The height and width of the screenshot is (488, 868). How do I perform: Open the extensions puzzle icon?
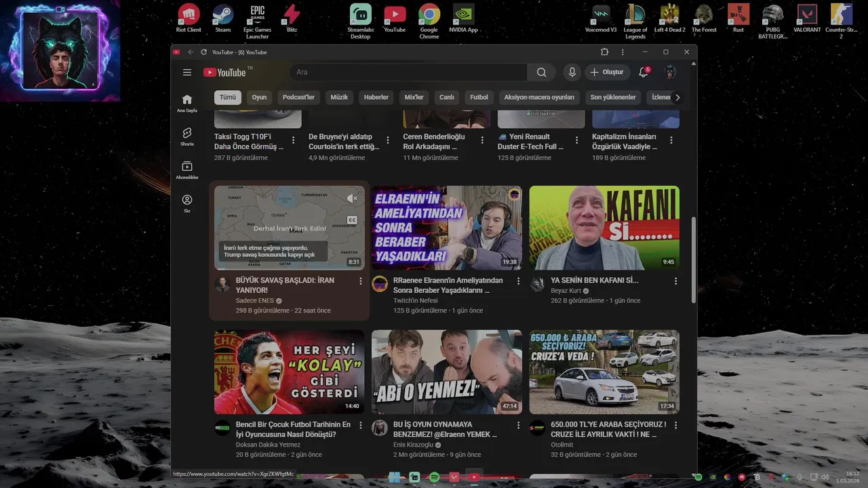604,52
